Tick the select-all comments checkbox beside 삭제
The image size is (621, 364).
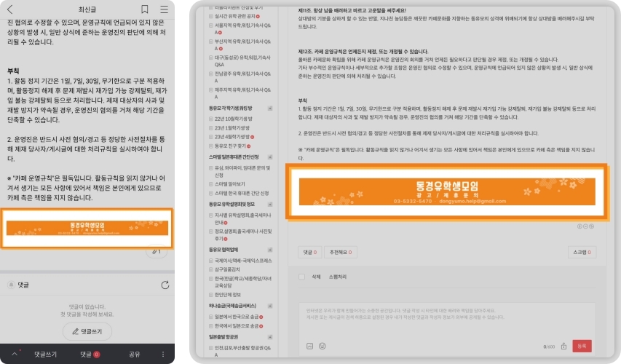coord(302,277)
